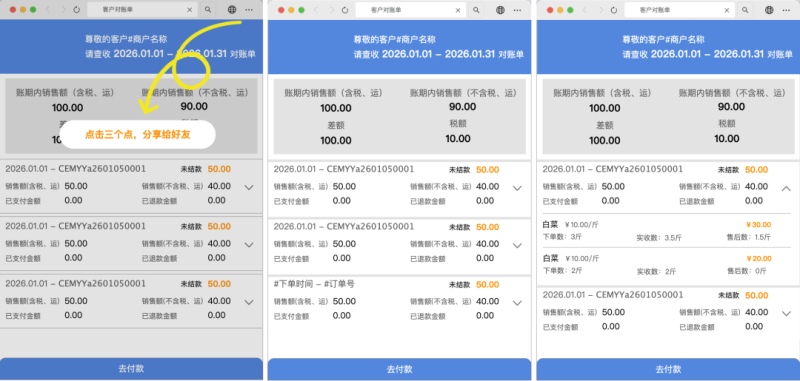This screenshot has height=381, width=800.
Task: Collapse the expanded order with 白菜 items
Action: click(786, 188)
